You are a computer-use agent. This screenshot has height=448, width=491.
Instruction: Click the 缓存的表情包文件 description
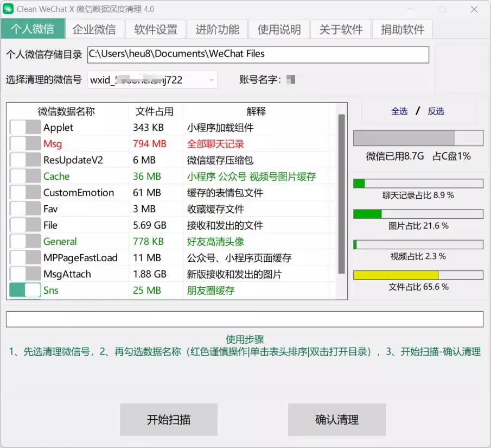pos(225,193)
